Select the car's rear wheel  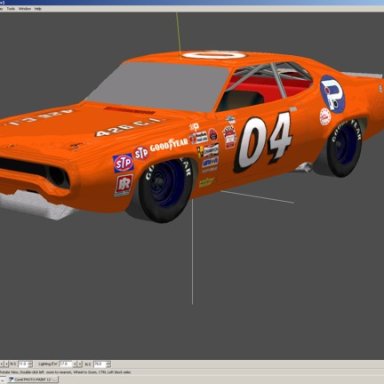point(344,148)
